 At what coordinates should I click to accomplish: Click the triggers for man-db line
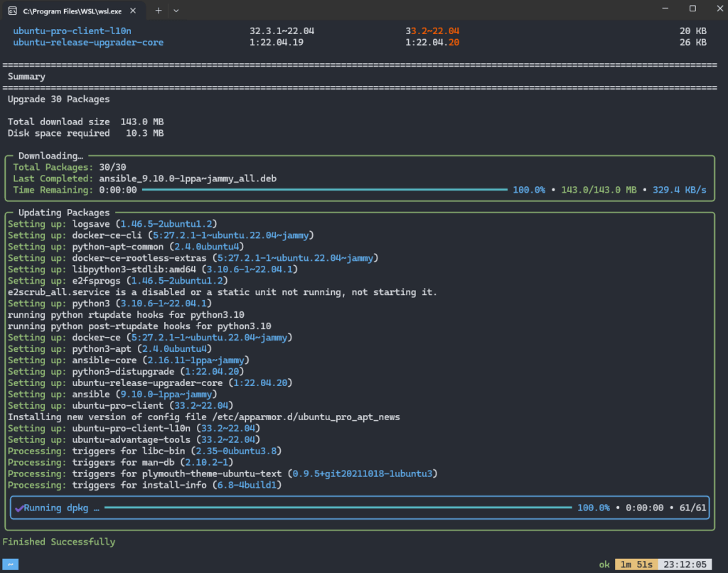[120, 463]
